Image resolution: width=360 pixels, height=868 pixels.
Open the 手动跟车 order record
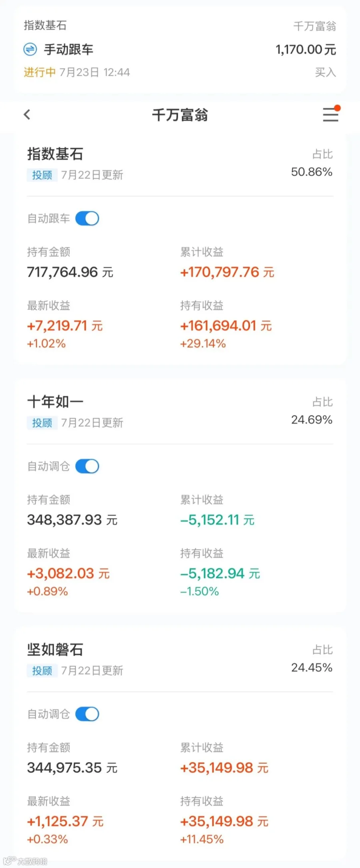[x=180, y=50]
